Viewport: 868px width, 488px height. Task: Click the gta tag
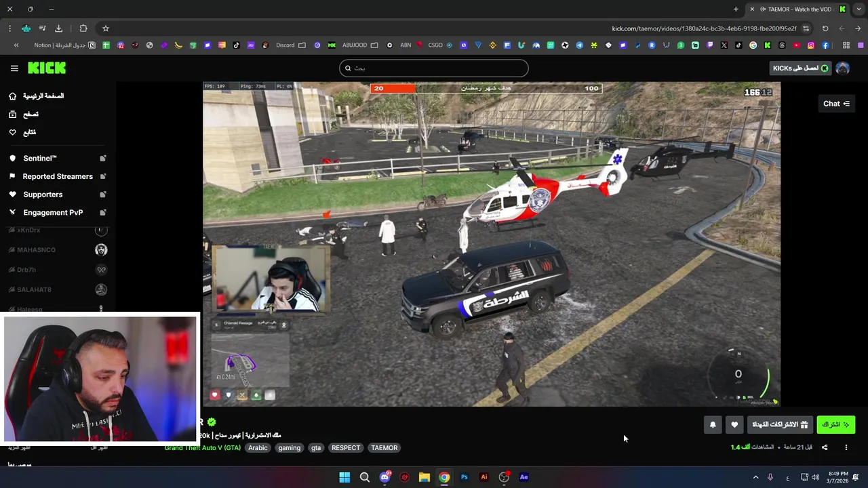pos(316,448)
